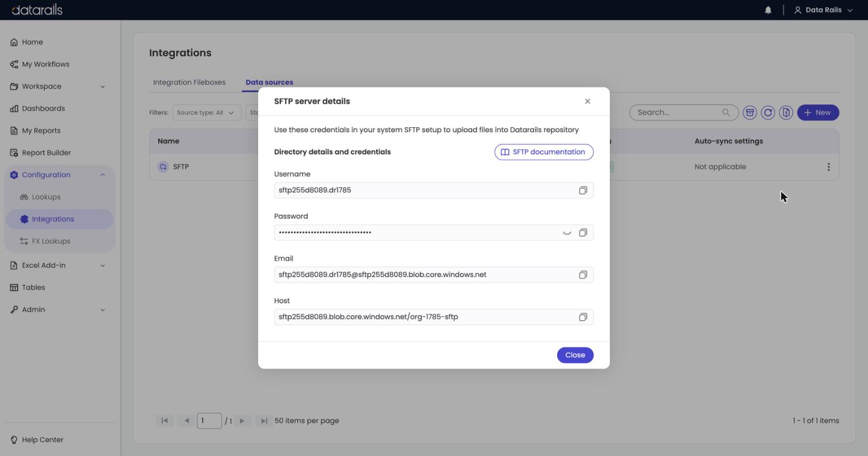This screenshot has width=868, height=456.
Task: Open the SFTP documentation link
Action: (543, 152)
